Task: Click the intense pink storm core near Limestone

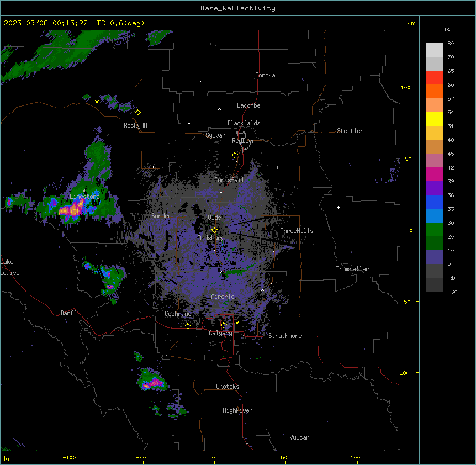Action: point(72,209)
